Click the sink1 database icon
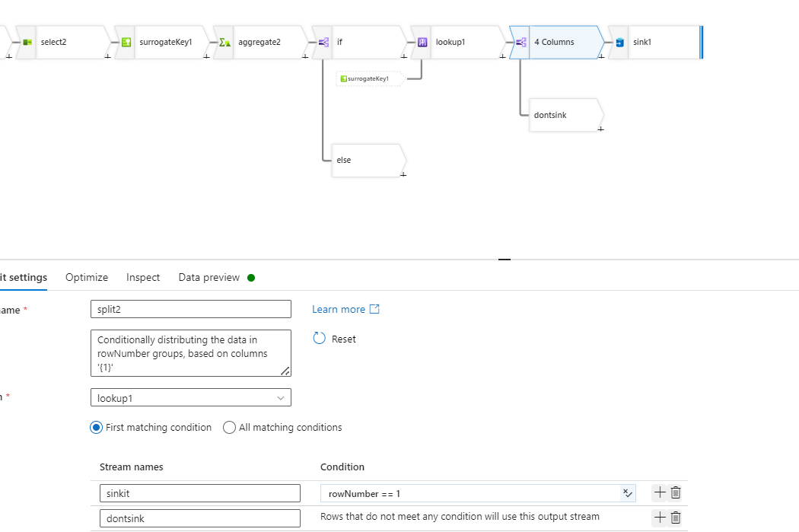799x532 pixels. [x=620, y=42]
